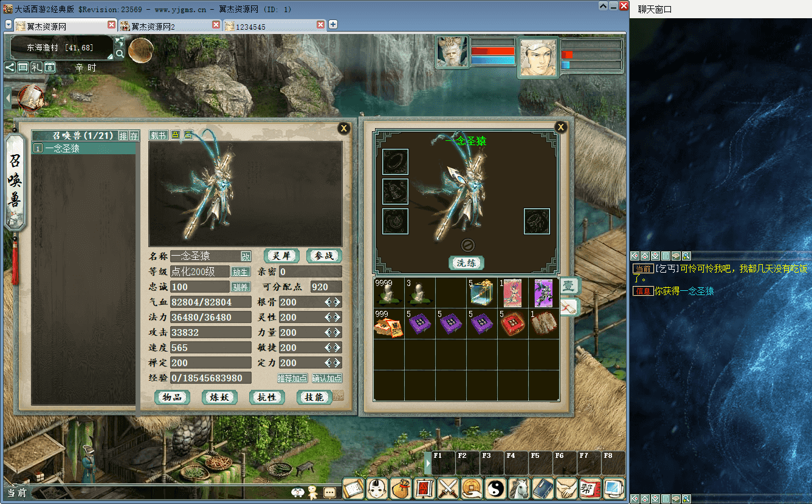
Task: Click the 洗练 button
Action: [x=467, y=263]
